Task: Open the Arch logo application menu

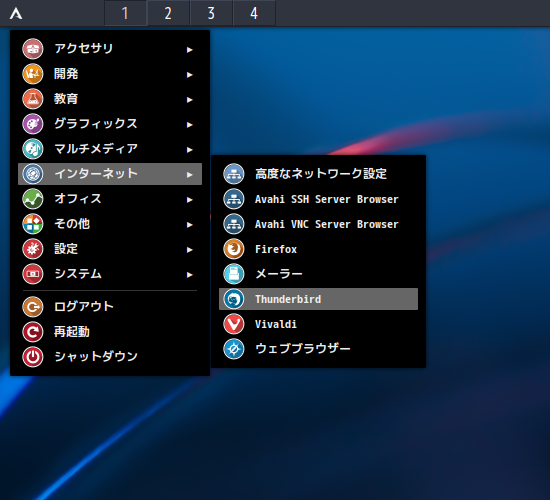Action: (16, 14)
